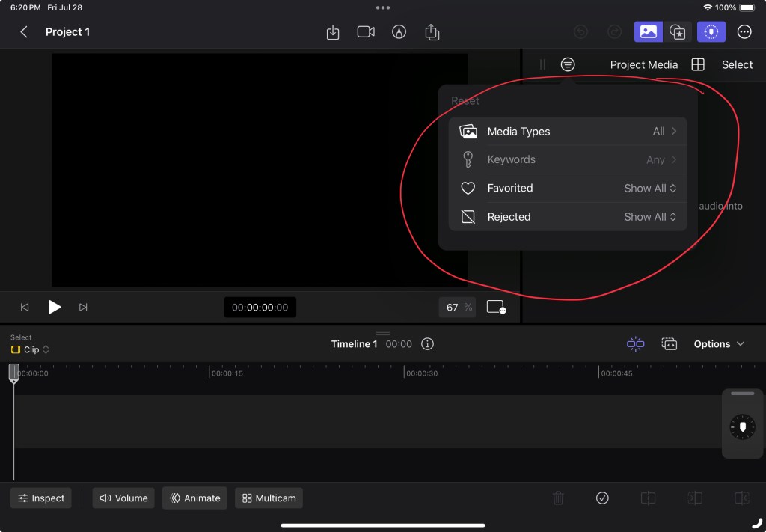
Task: Tap the share project icon
Action: click(x=432, y=32)
